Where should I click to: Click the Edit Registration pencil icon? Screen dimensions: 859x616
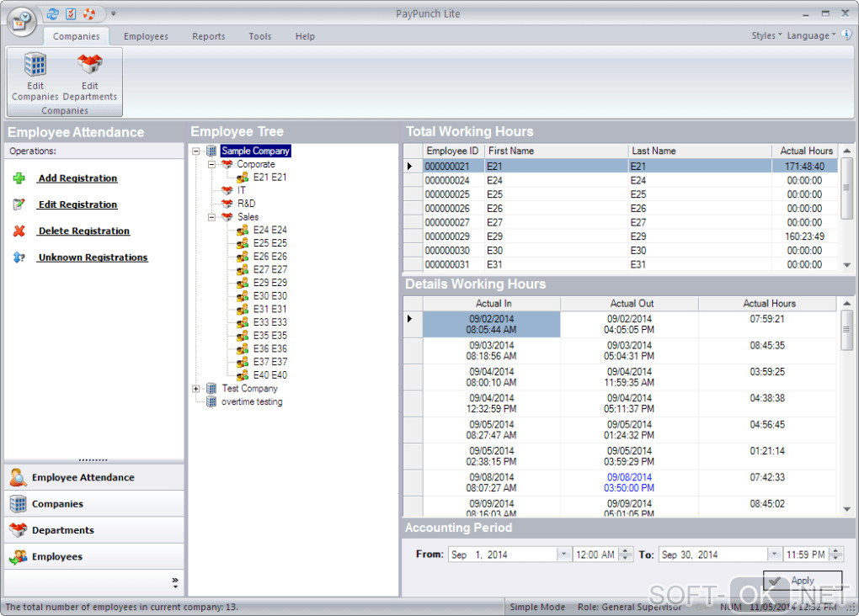pyautogui.click(x=19, y=204)
